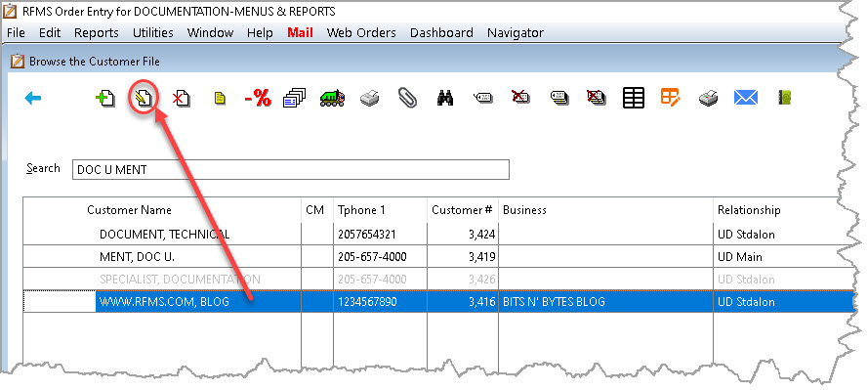This screenshot has height=390, width=868.
Task: Open the Utilities menu
Action: coord(152,32)
